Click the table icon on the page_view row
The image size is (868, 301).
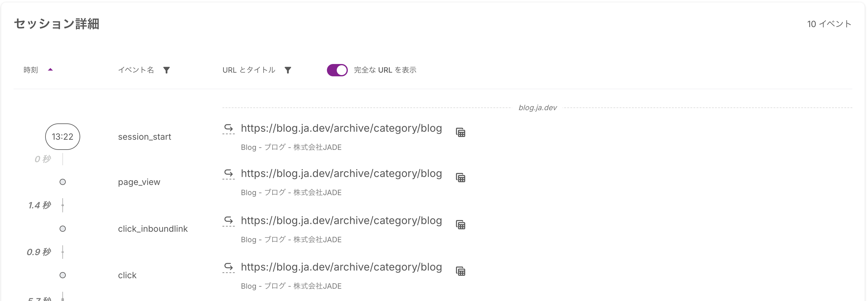point(461,178)
